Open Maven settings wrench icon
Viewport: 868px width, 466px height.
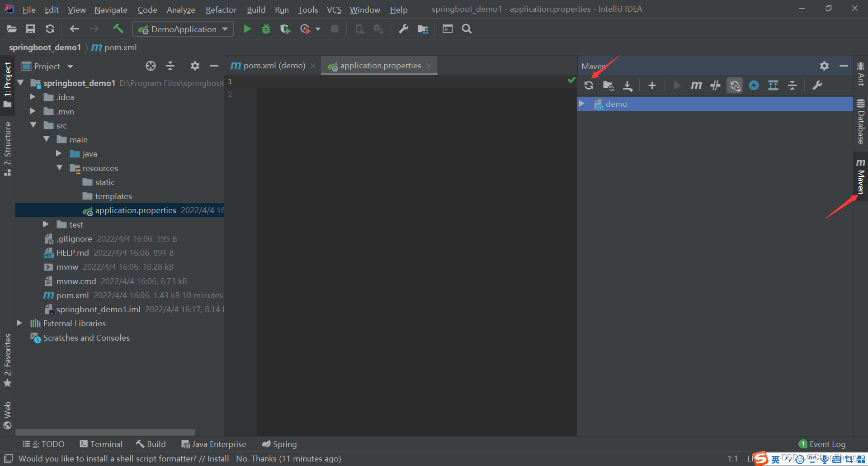coord(817,85)
